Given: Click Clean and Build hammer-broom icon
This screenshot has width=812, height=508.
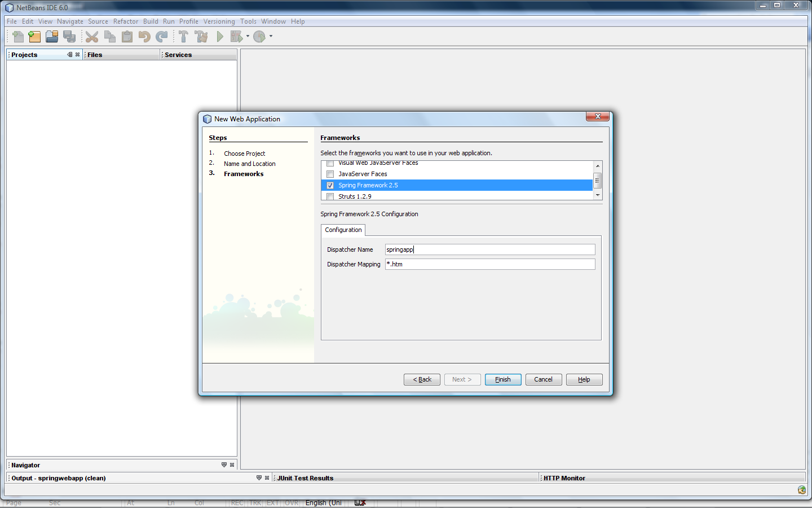Looking at the screenshot, I should click(x=201, y=37).
